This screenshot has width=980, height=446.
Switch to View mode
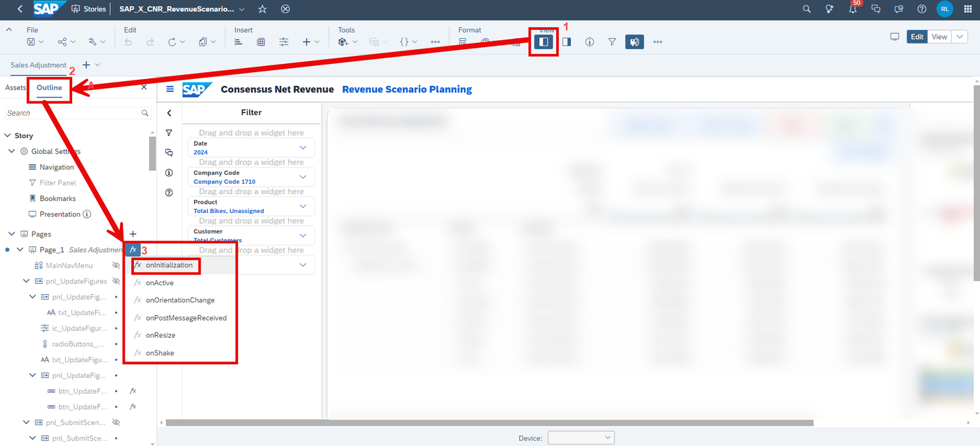[x=939, y=37]
